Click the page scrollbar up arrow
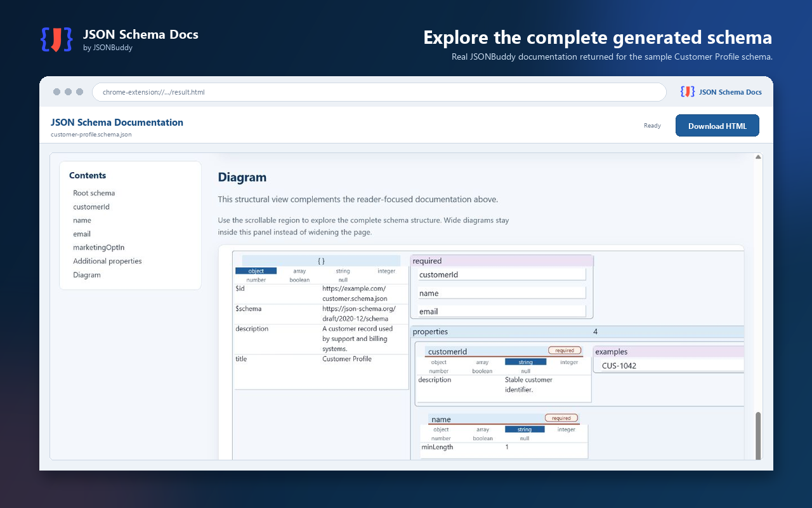Viewport: 812px width, 508px height. [x=757, y=157]
